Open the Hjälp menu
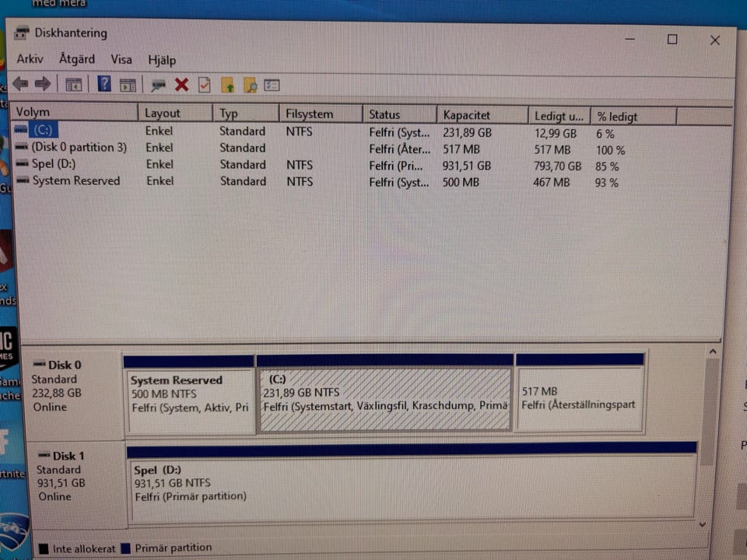The width and height of the screenshot is (747, 560). 162,60
